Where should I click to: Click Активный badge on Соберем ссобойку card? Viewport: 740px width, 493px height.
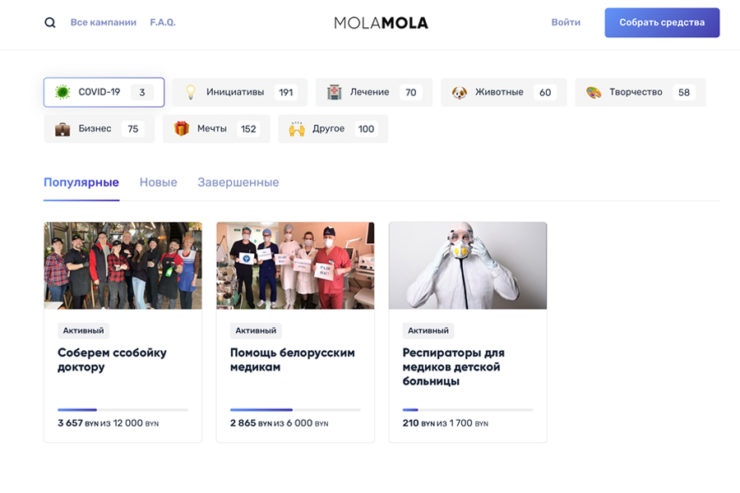coord(84,331)
